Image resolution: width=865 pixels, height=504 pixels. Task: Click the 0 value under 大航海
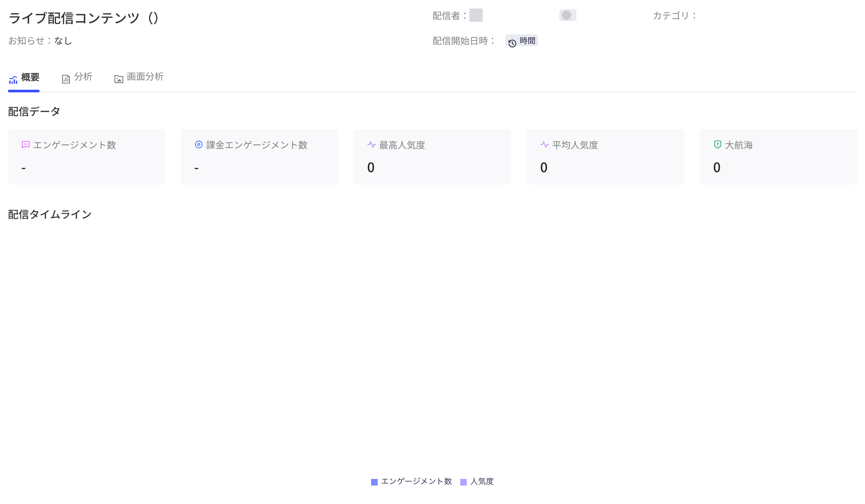(717, 168)
